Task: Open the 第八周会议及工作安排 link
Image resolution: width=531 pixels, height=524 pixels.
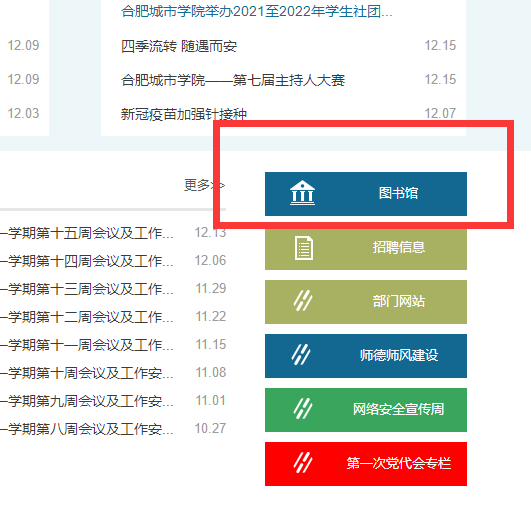Action: (x=87, y=429)
